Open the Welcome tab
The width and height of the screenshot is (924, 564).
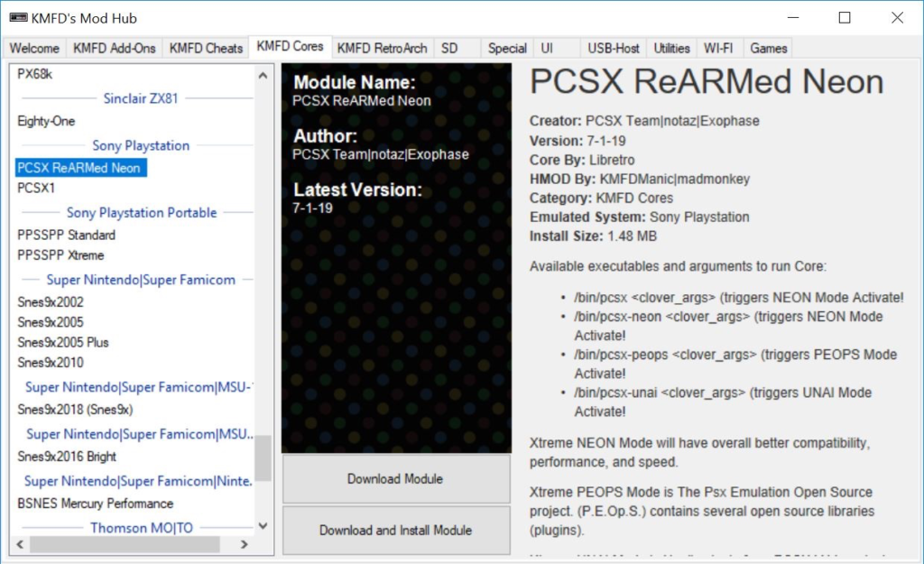coord(34,49)
